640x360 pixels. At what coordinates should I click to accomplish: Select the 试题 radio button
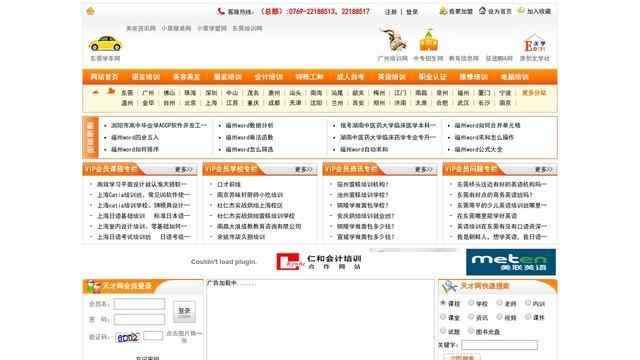click(x=443, y=331)
